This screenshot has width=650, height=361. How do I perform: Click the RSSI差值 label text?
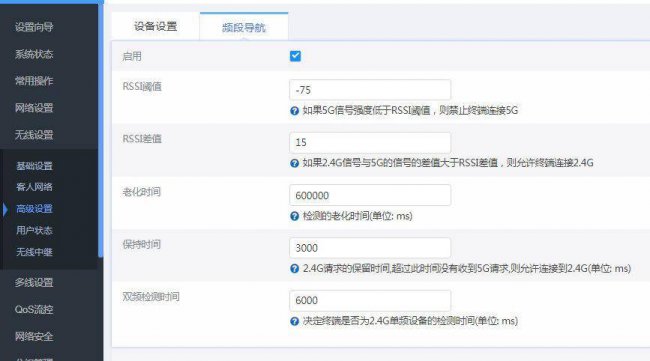142,139
